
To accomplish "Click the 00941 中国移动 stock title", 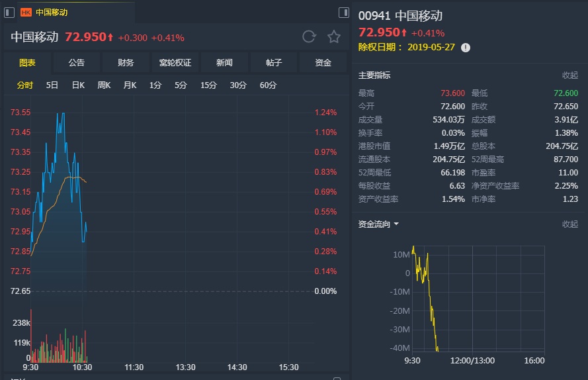I will pos(400,17).
